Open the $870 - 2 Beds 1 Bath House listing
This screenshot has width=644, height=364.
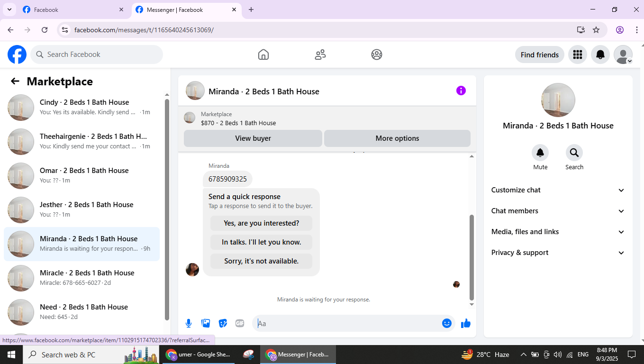tap(238, 123)
